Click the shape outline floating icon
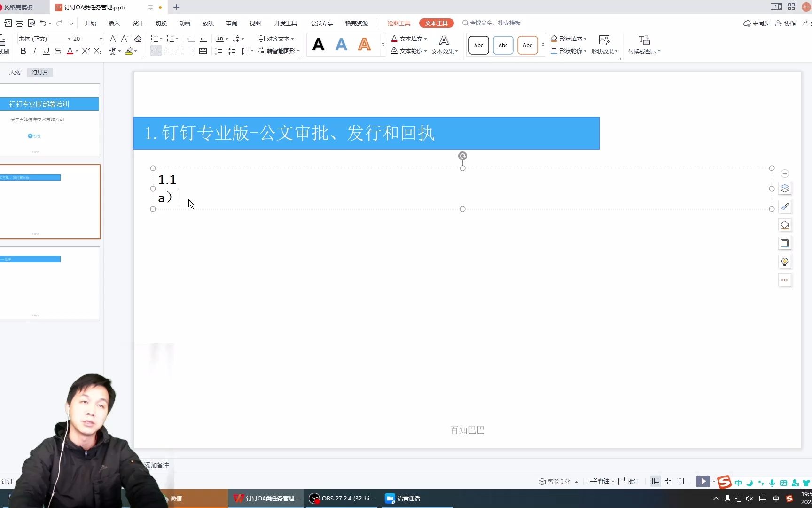The width and height of the screenshot is (812, 508). coord(785,244)
